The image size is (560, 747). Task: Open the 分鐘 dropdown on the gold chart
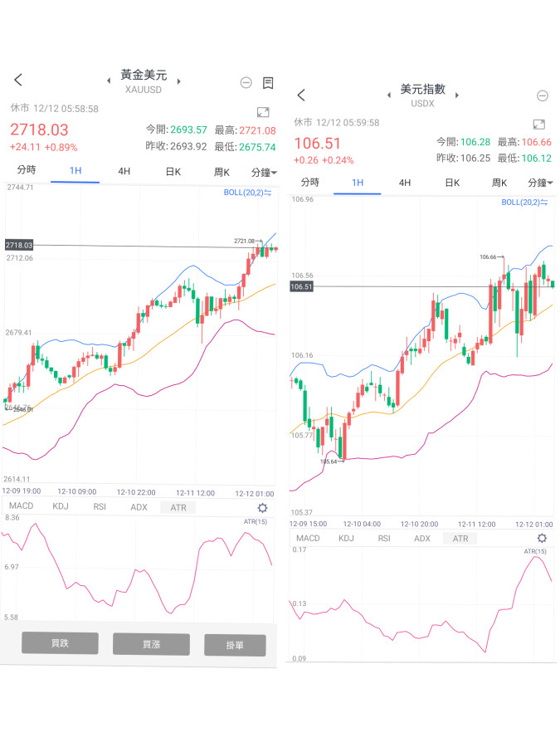tap(265, 172)
